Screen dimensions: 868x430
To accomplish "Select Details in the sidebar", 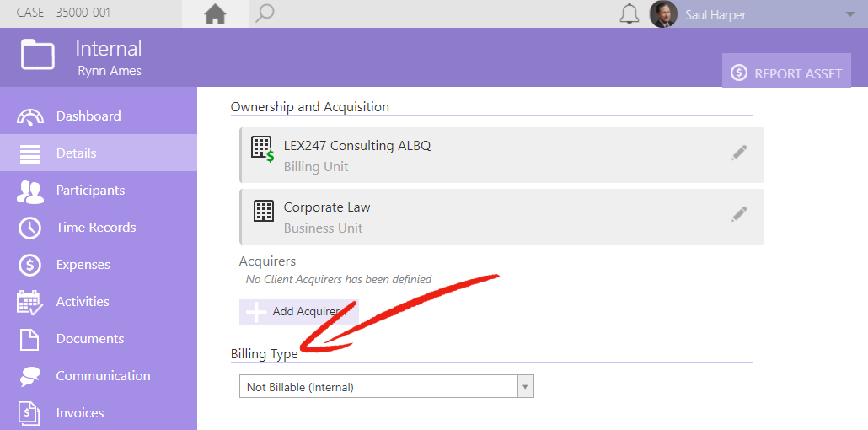I will pyautogui.click(x=99, y=153).
